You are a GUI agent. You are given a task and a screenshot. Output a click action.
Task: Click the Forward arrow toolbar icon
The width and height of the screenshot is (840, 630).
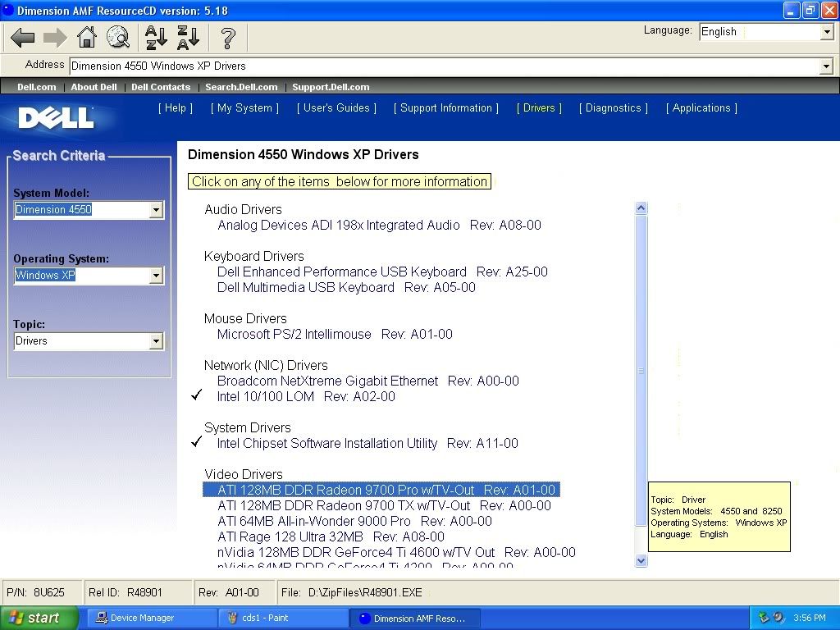coord(55,38)
